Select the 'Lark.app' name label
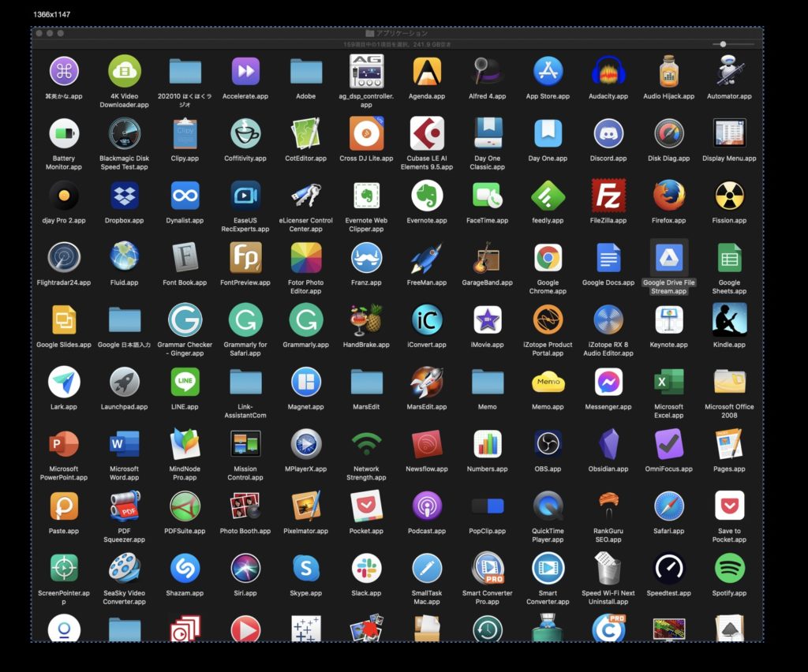808x672 pixels. [64, 407]
